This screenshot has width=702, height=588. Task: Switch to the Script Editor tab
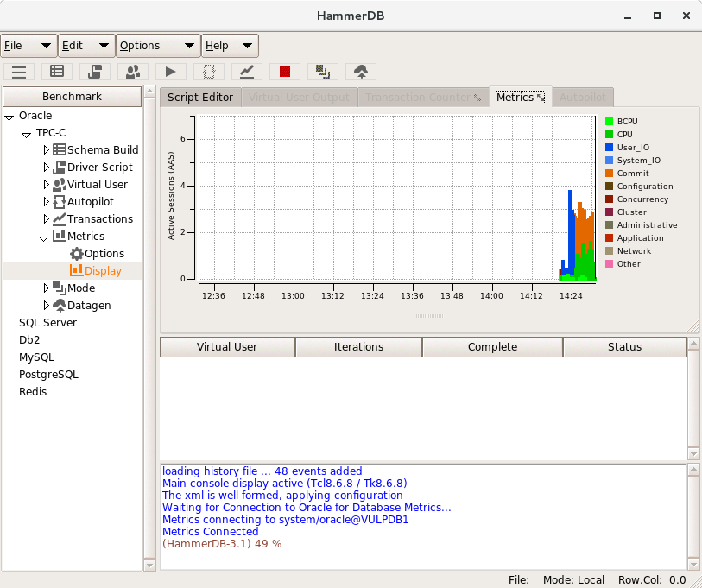pyautogui.click(x=200, y=98)
